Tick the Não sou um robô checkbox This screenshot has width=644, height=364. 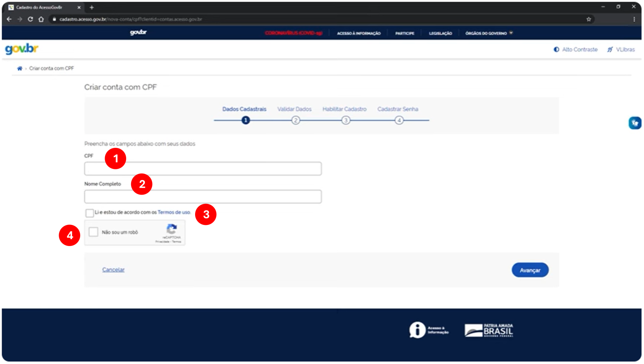click(94, 232)
